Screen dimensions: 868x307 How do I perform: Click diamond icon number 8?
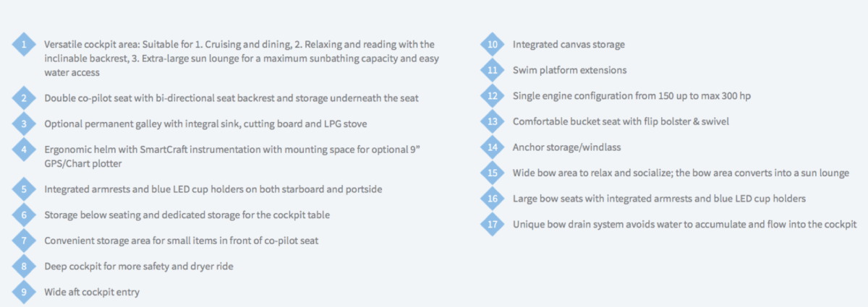pyautogui.click(x=23, y=266)
